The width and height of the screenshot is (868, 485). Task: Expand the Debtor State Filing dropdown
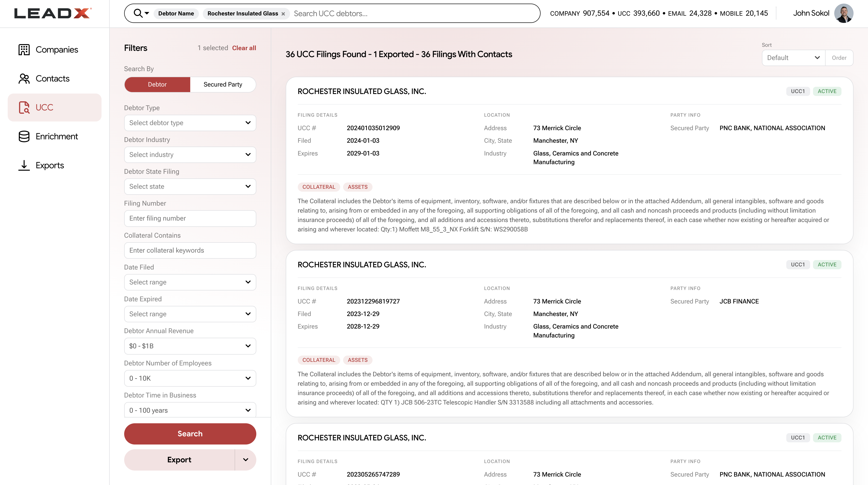[190, 187]
